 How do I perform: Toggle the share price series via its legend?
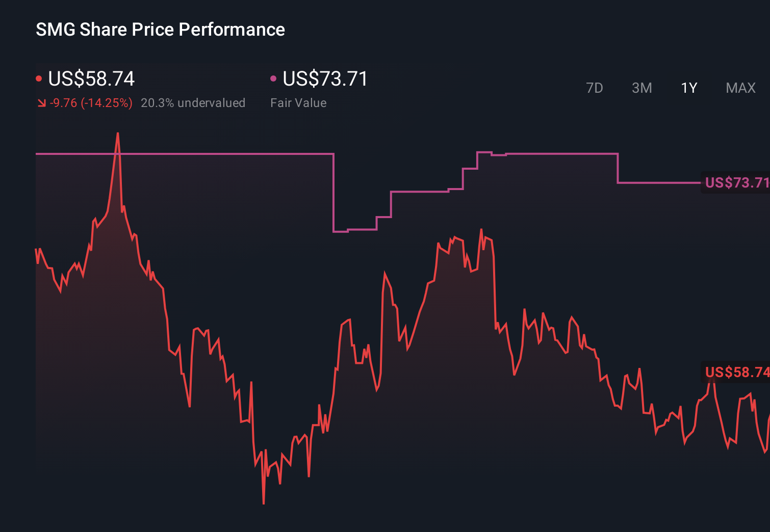point(91,79)
